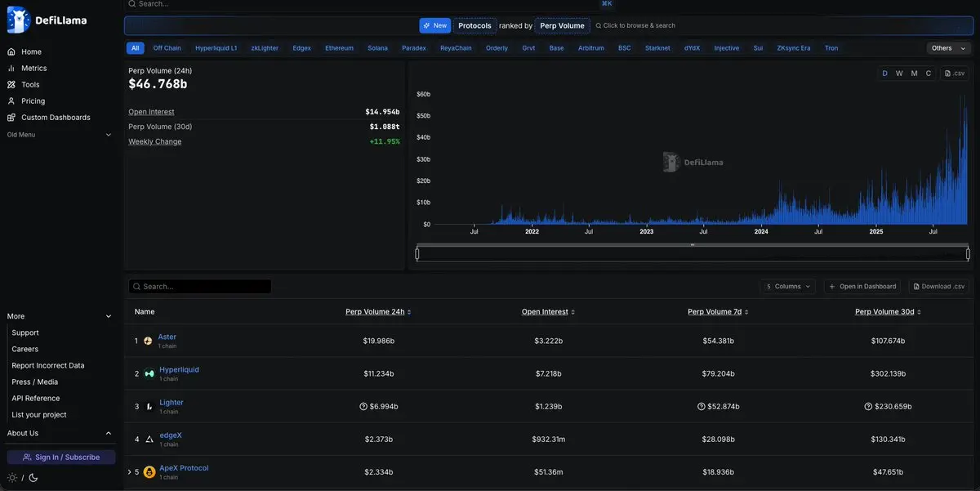The height and width of the screenshot is (491, 980).
Task: Open Home from the sidebar
Action: pos(31,51)
